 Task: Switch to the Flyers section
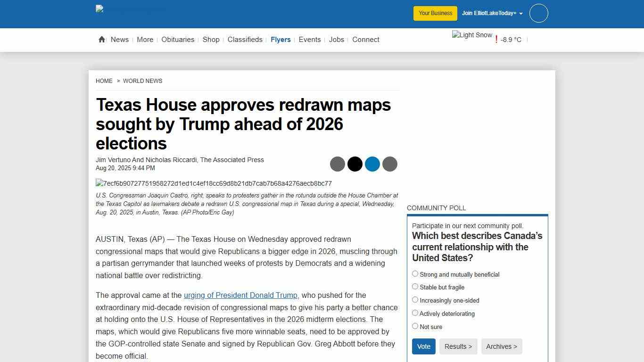281,40
